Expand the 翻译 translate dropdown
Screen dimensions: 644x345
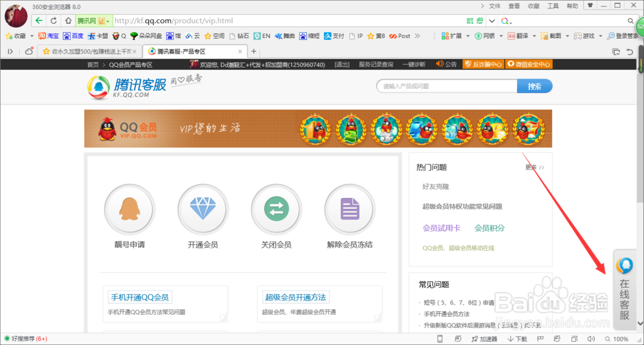534,36
